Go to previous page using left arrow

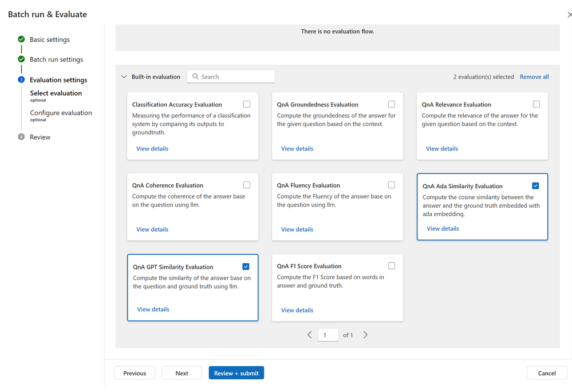coord(309,335)
